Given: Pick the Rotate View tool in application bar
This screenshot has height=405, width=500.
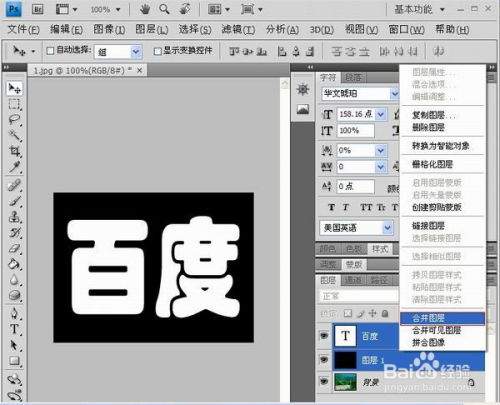Looking at the screenshot, I should tap(184, 9).
